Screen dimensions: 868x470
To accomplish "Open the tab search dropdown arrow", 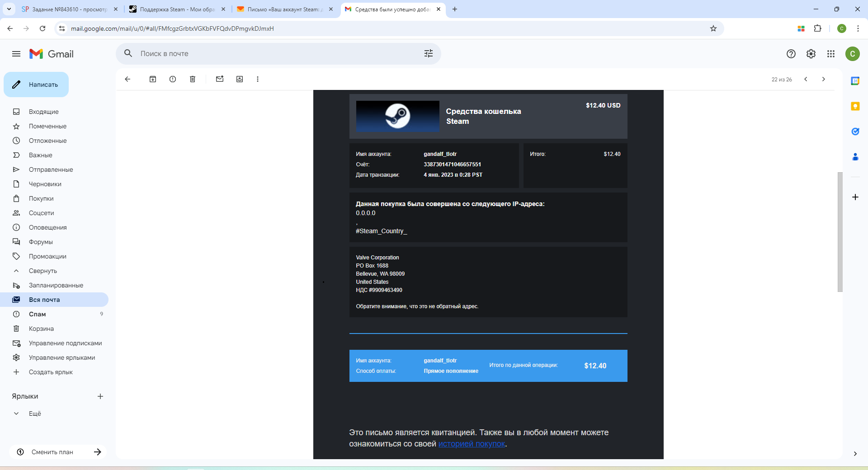I will click(9, 9).
